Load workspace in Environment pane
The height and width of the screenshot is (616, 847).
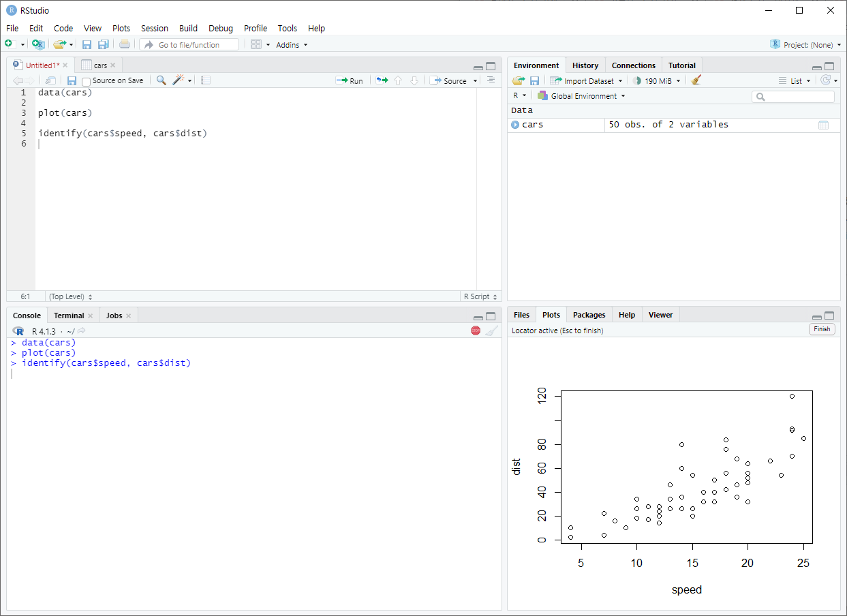coord(519,80)
